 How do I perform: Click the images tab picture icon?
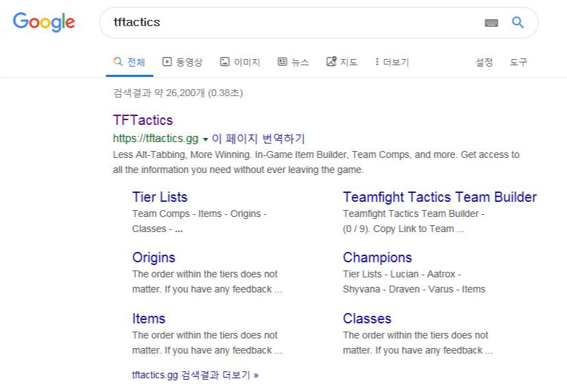(x=224, y=62)
